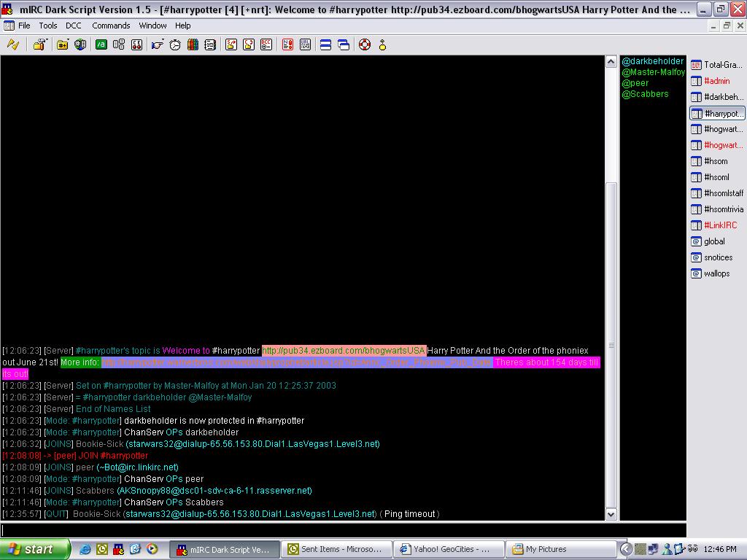
Task: Click the chat scrollbar down arrow
Action: click(611, 514)
